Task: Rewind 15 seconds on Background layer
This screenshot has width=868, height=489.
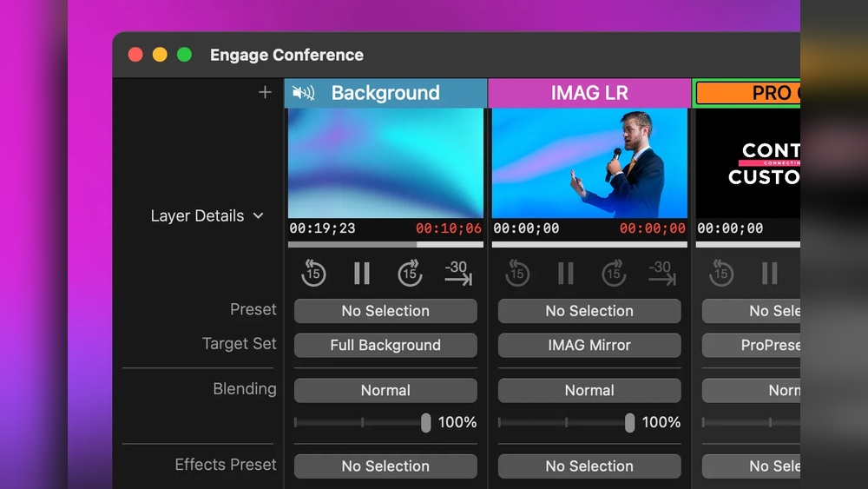Action: pyautogui.click(x=313, y=274)
